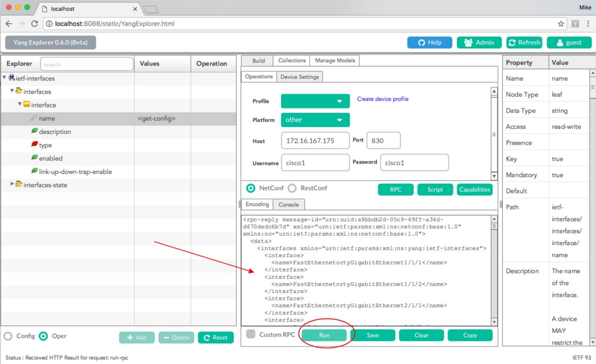
Task: Open the Admin panel
Action: (x=479, y=42)
